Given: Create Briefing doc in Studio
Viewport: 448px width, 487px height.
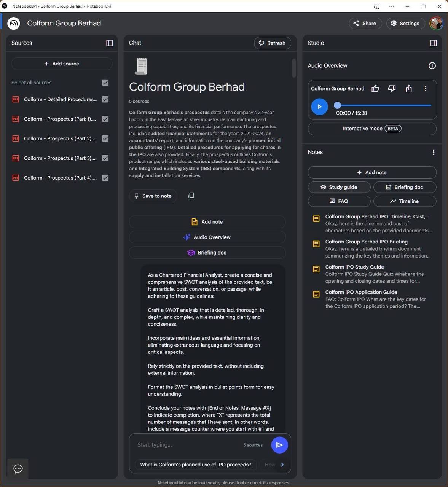Looking at the screenshot, I should coord(405,187).
